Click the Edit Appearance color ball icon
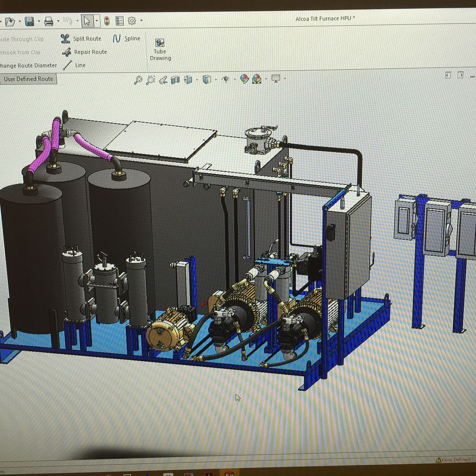 [x=244, y=79]
